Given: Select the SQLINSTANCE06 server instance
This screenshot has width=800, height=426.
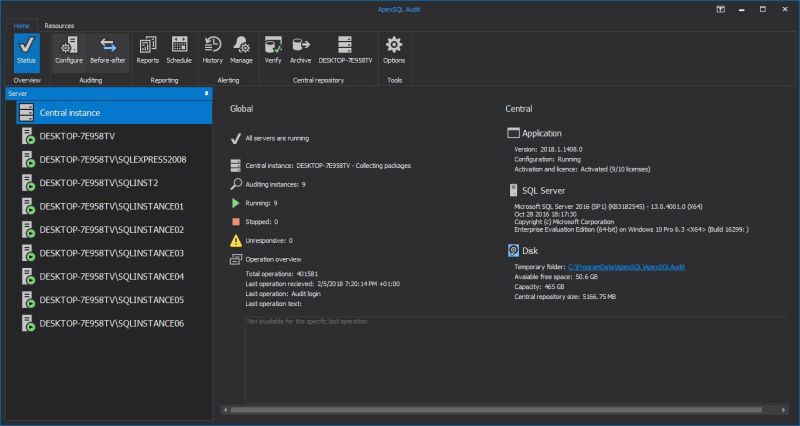Looking at the screenshot, I should [x=114, y=323].
